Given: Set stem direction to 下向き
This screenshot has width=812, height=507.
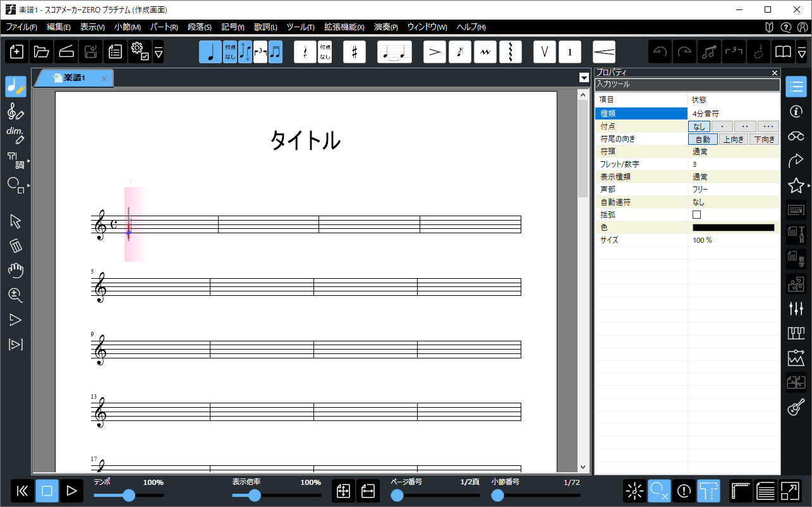Looking at the screenshot, I should tap(765, 139).
